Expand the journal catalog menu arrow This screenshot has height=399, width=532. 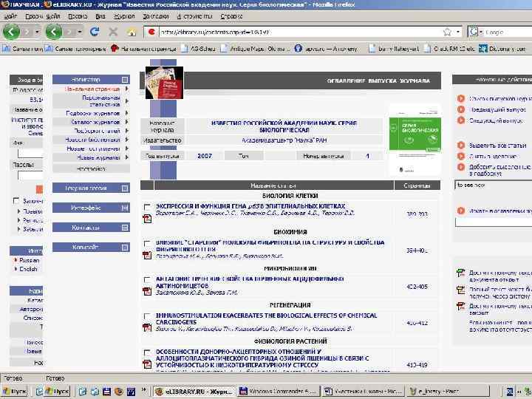pos(127,122)
